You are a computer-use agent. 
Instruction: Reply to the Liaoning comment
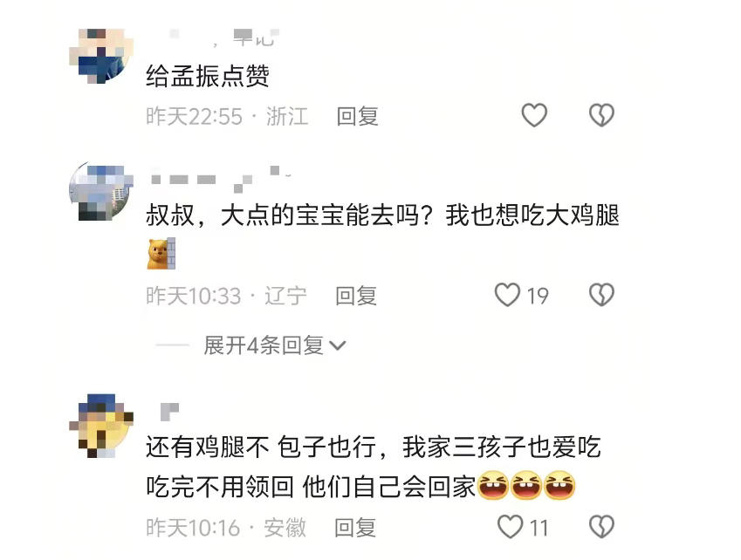[x=356, y=296]
